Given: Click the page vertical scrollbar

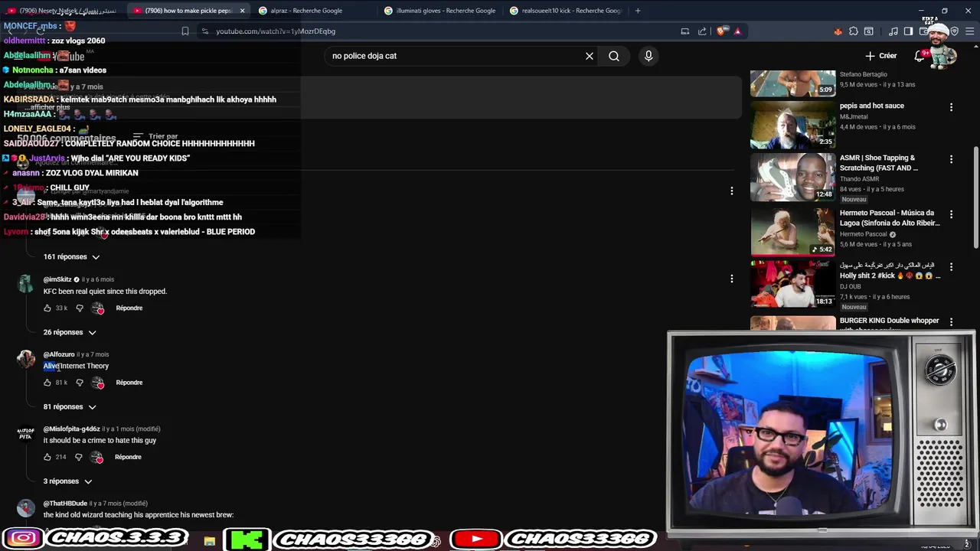Looking at the screenshot, I should (975, 196).
